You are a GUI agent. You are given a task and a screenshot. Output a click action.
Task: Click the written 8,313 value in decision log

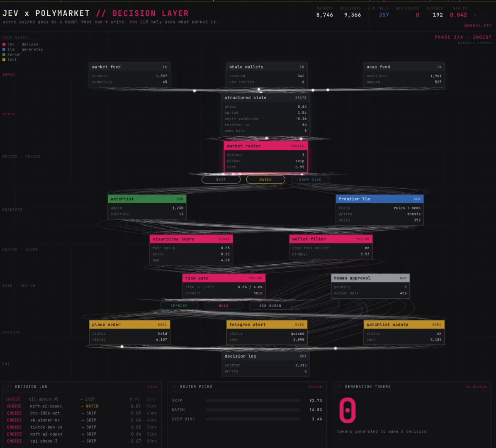301,365
